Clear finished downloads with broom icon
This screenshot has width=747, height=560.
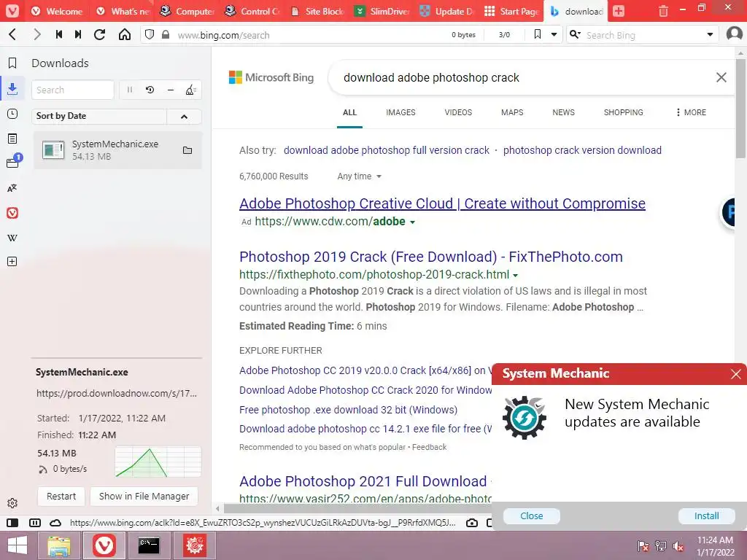point(190,90)
